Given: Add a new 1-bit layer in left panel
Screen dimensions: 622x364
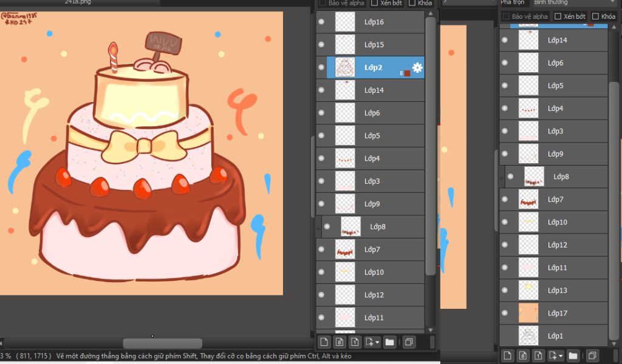Looking at the screenshot, I should [355, 342].
